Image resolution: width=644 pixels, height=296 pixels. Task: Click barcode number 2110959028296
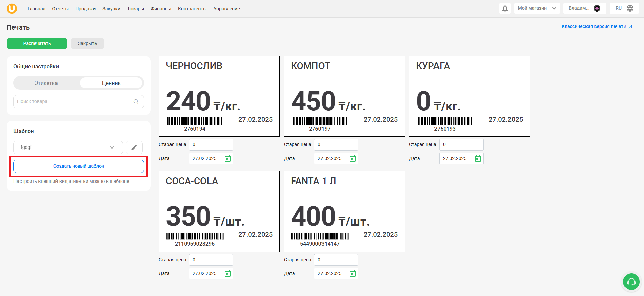click(195, 244)
